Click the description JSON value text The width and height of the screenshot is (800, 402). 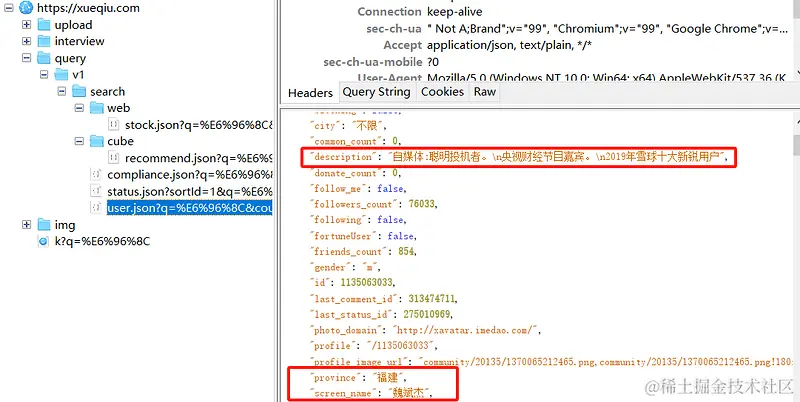[558, 157]
